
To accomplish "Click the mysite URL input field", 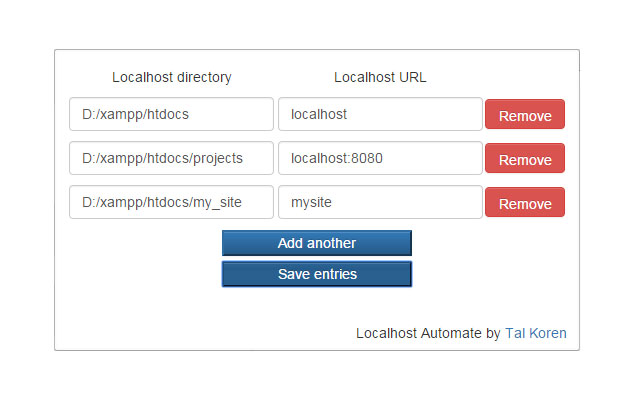I will (380, 202).
